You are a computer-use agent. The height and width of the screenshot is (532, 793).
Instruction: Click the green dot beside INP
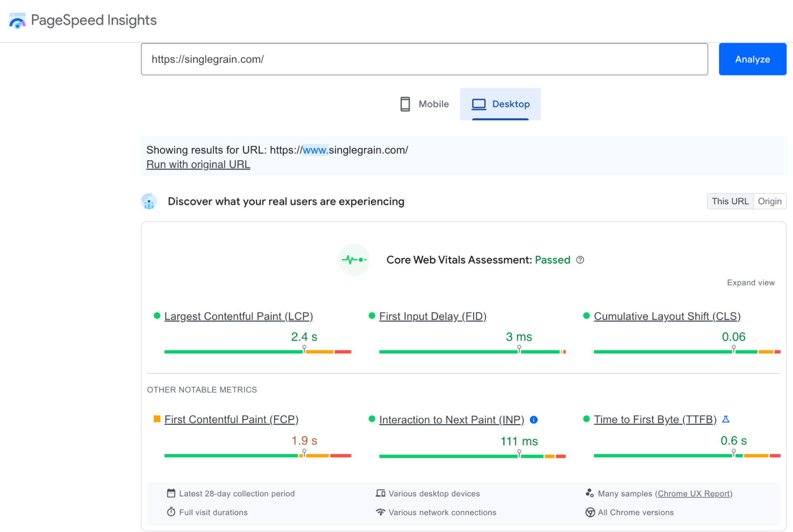pyautogui.click(x=372, y=419)
